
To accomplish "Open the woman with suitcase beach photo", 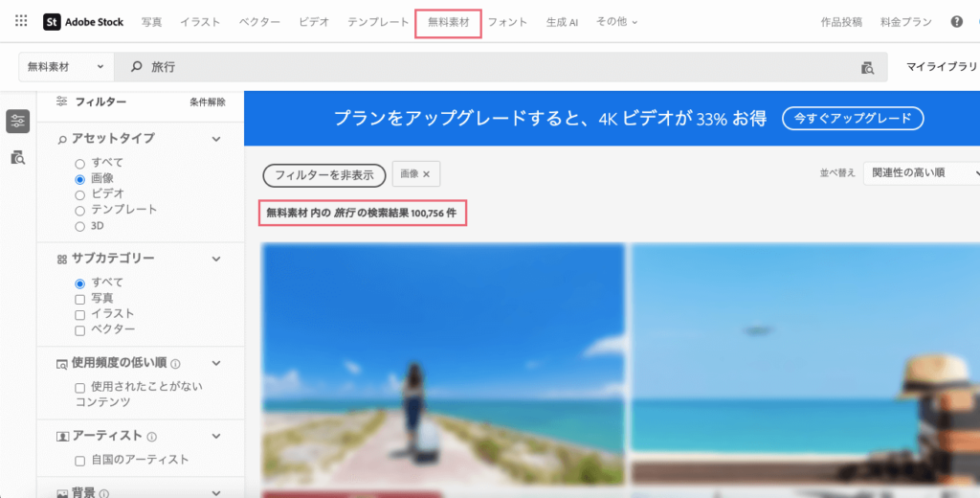I will coord(442,364).
